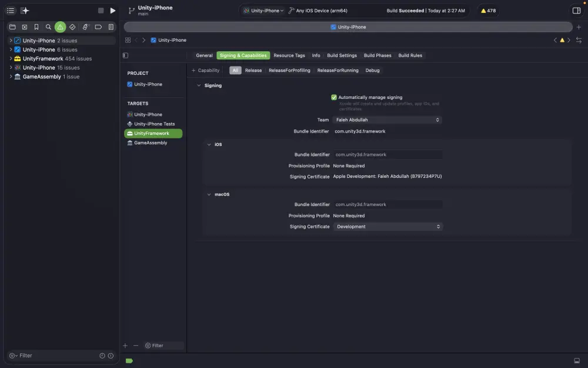The image size is (588, 368).
Task: Add a new editor tab
Action: tap(579, 27)
